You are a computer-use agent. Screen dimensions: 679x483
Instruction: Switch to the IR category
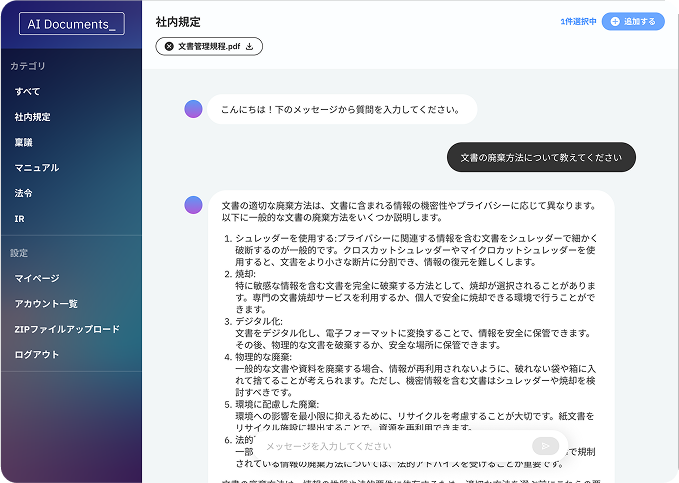[20, 218]
